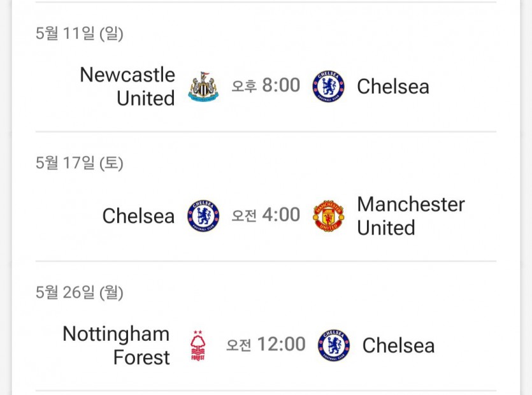
Task: Click the 5월 17일 (토) date header
Action: 80,163
